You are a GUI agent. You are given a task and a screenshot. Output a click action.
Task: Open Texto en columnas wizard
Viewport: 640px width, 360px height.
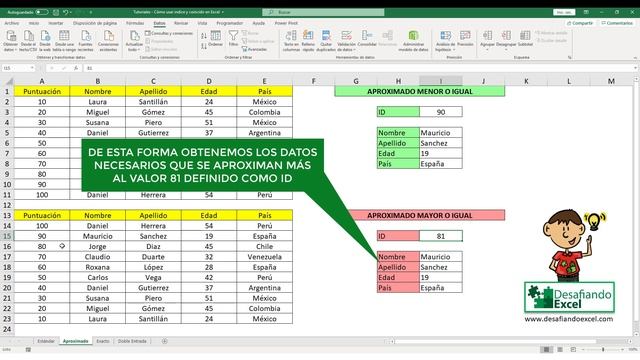(x=291, y=41)
